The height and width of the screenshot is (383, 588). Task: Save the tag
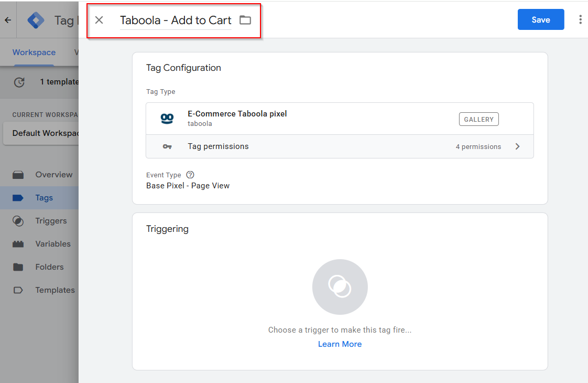click(541, 19)
